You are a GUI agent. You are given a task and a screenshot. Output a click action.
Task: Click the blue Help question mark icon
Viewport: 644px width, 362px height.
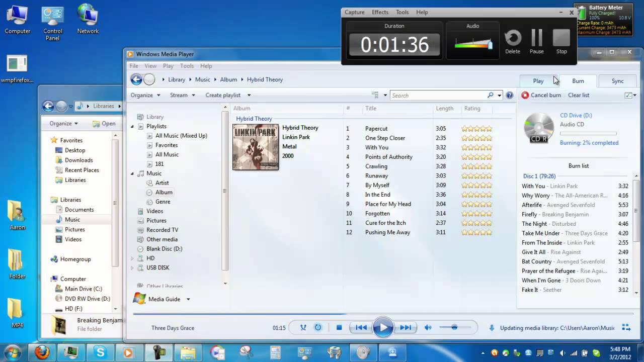510,95
